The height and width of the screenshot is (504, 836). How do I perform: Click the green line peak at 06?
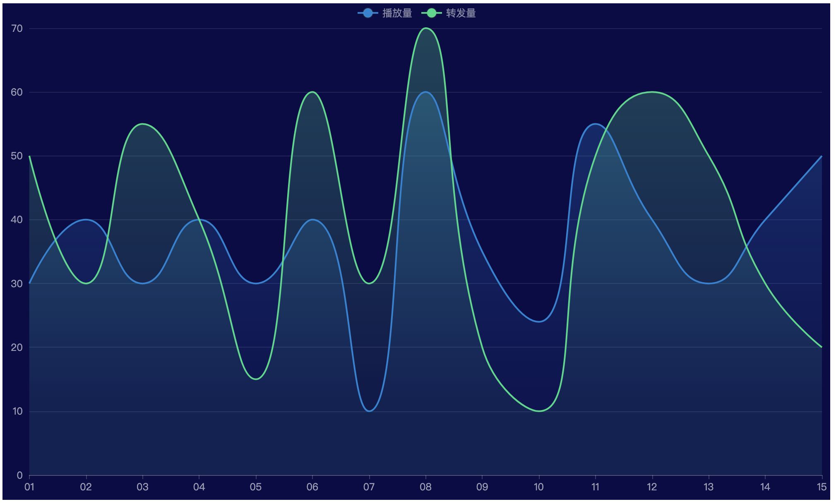click(x=312, y=92)
